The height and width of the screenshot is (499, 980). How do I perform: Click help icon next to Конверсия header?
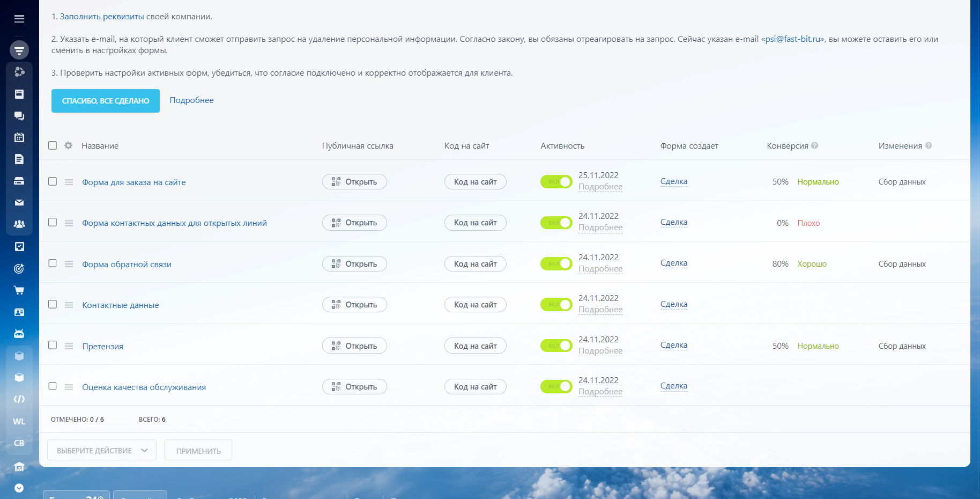click(814, 145)
